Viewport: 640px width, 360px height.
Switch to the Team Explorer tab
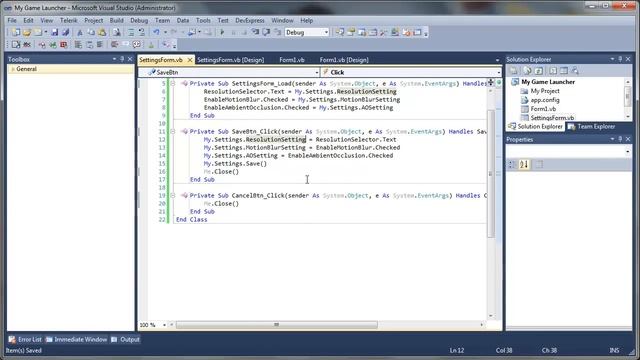[591, 127]
